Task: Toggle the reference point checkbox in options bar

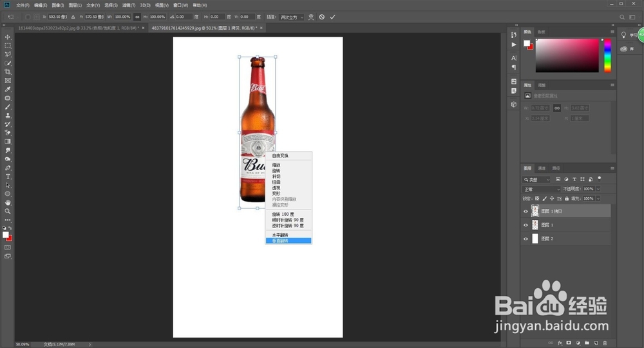Action: coord(28,17)
